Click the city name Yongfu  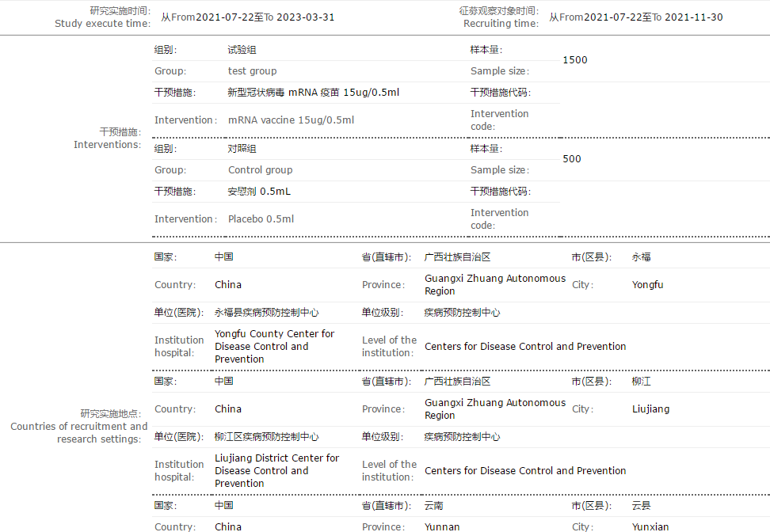647,285
